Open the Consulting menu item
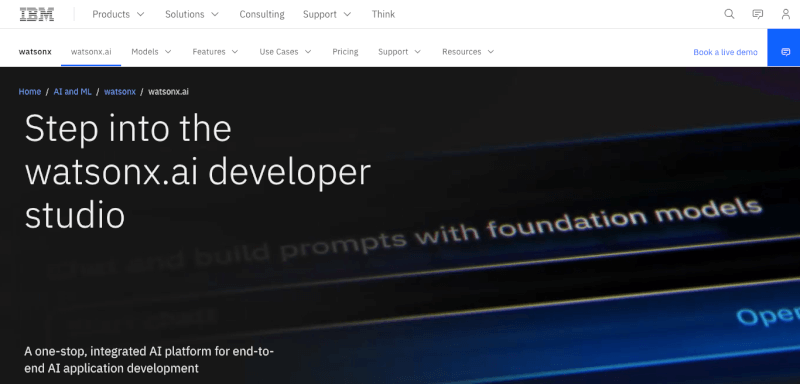 click(262, 14)
